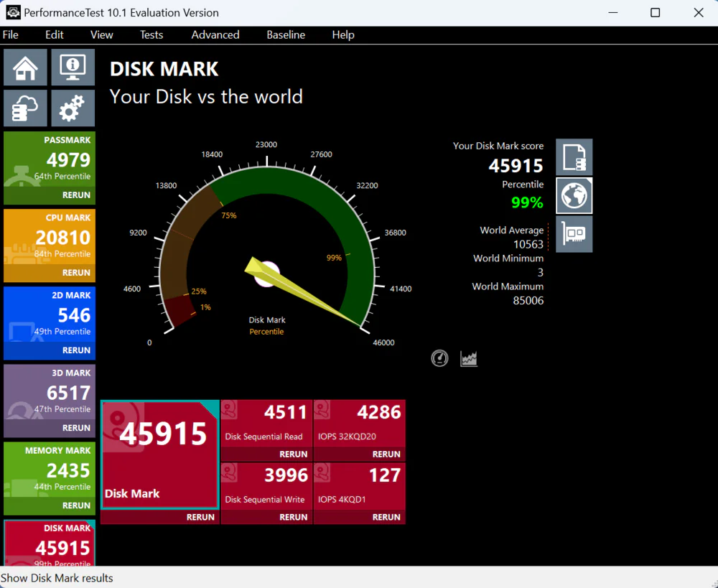Click the 99% green percentile value
Screen dimensions: 718x588
(527, 202)
